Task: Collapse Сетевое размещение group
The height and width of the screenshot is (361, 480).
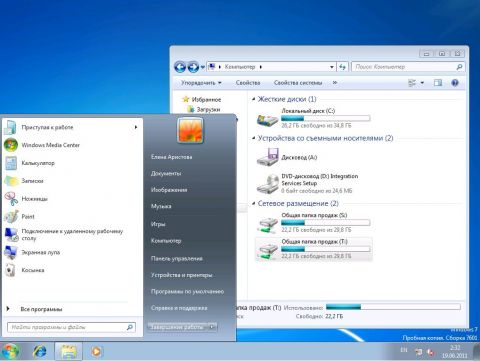Action: coord(253,203)
